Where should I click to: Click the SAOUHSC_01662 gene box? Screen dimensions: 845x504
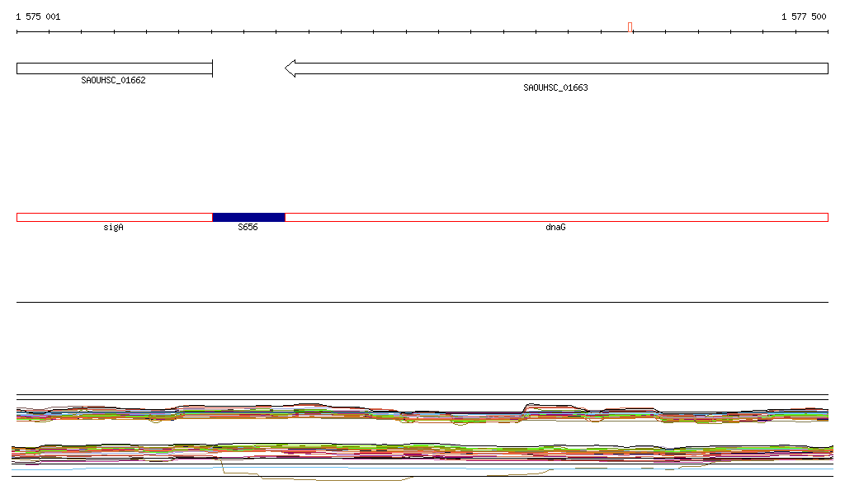115,68
